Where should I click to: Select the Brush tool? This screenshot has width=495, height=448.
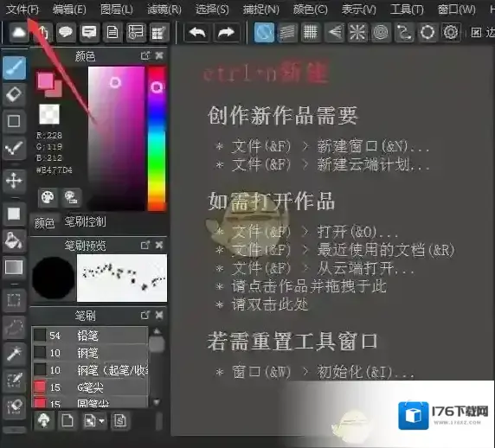pyautogui.click(x=14, y=67)
